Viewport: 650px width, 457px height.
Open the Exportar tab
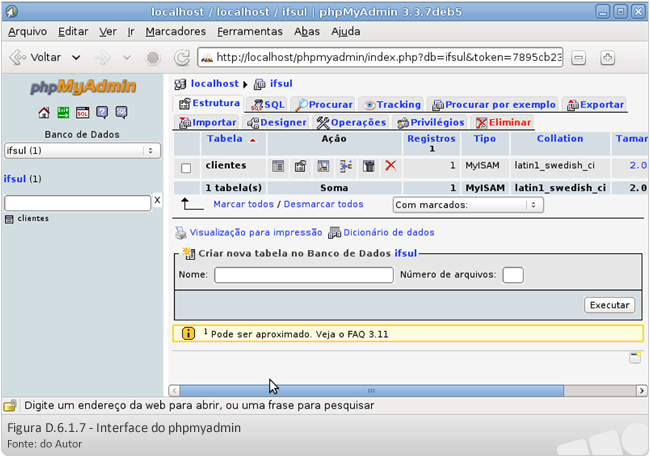click(594, 105)
